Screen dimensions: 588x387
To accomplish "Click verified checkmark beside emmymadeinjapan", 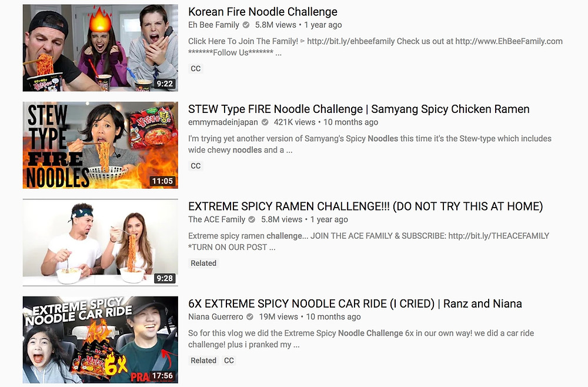I will point(265,122).
